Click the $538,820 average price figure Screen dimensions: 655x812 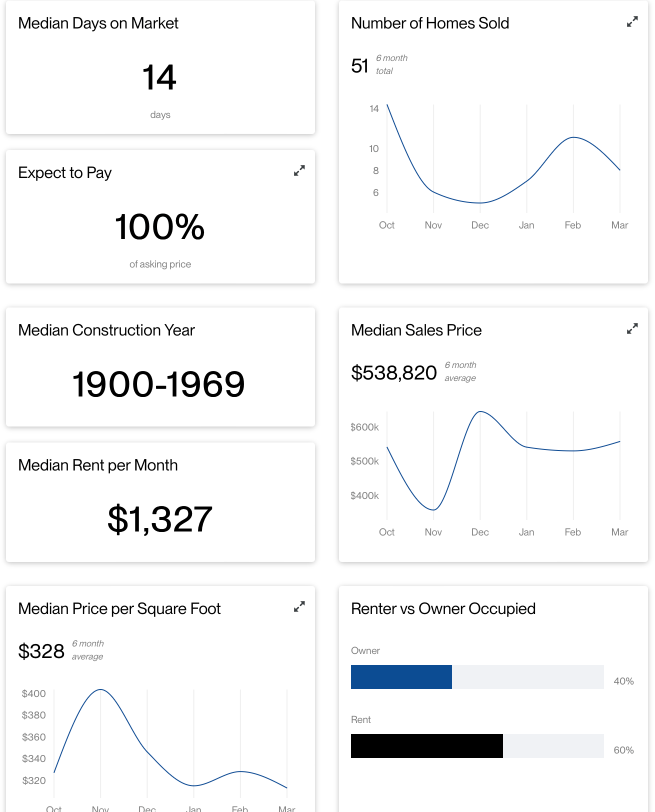[x=394, y=372]
